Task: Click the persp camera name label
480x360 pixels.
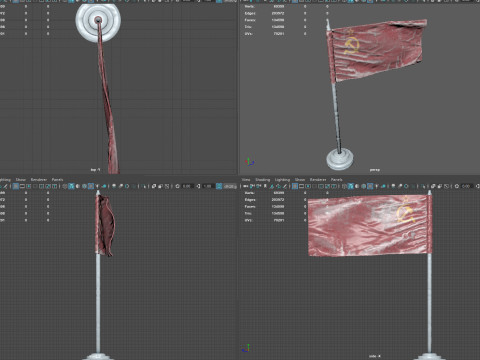Action: point(375,170)
